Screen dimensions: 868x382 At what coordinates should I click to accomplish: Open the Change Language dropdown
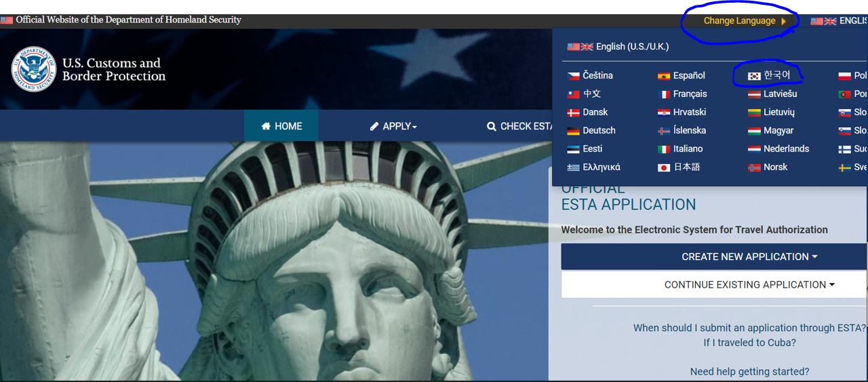tap(745, 21)
